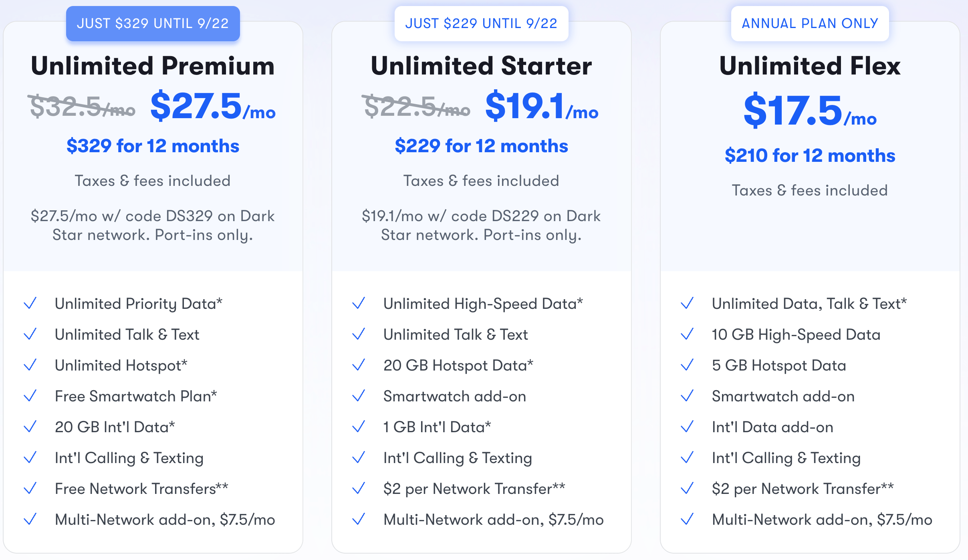
Task: Click the Annual Plan Only badge
Action: pos(810,24)
